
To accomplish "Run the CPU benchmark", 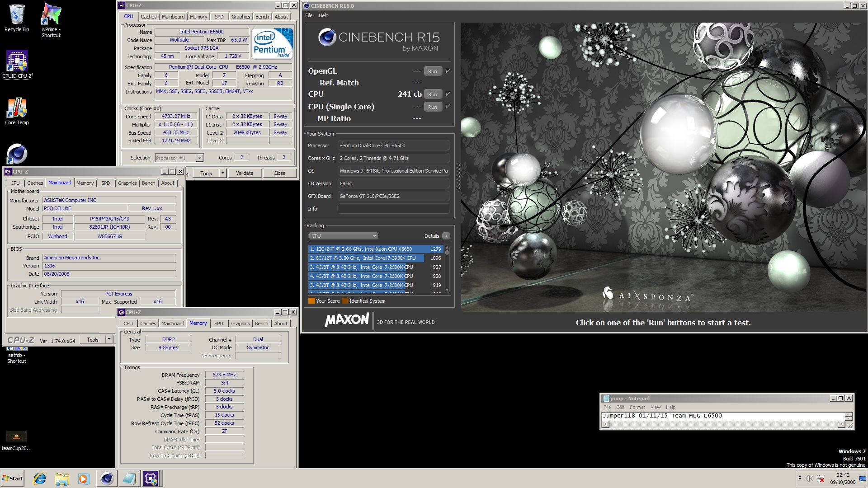I will [433, 94].
